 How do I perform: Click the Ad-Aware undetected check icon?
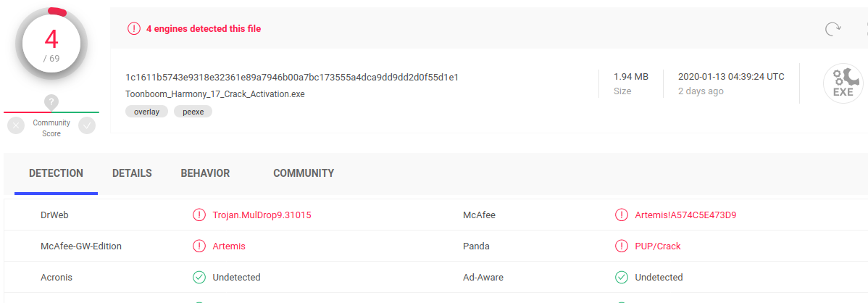[621, 278]
